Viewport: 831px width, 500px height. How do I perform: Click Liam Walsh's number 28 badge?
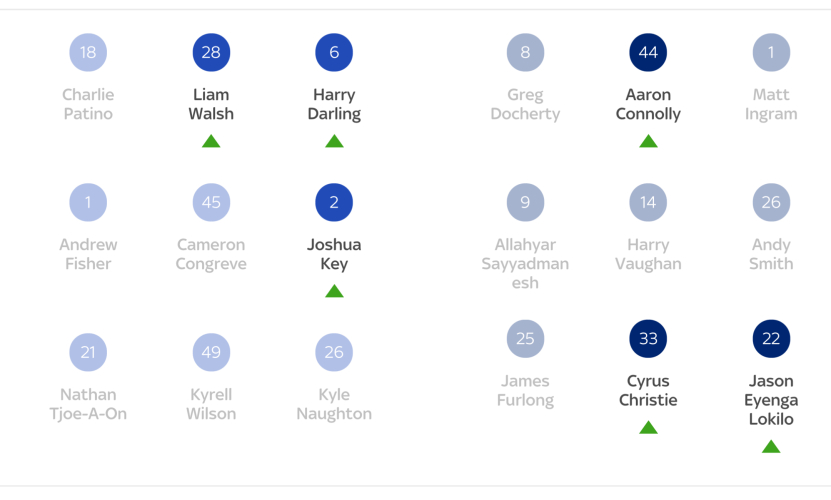(211, 52)
